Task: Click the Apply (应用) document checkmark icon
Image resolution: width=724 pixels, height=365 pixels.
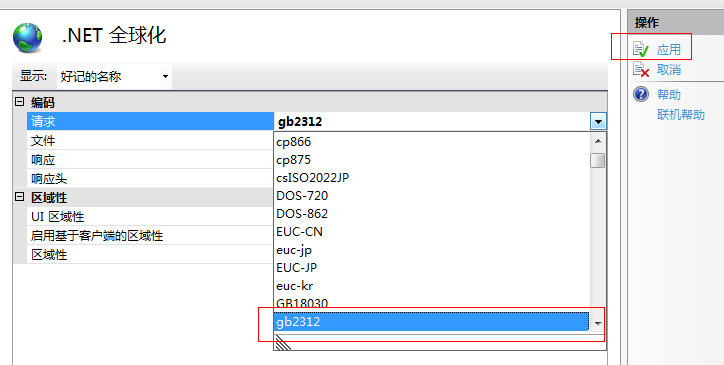Action: (x=641, y=49)
